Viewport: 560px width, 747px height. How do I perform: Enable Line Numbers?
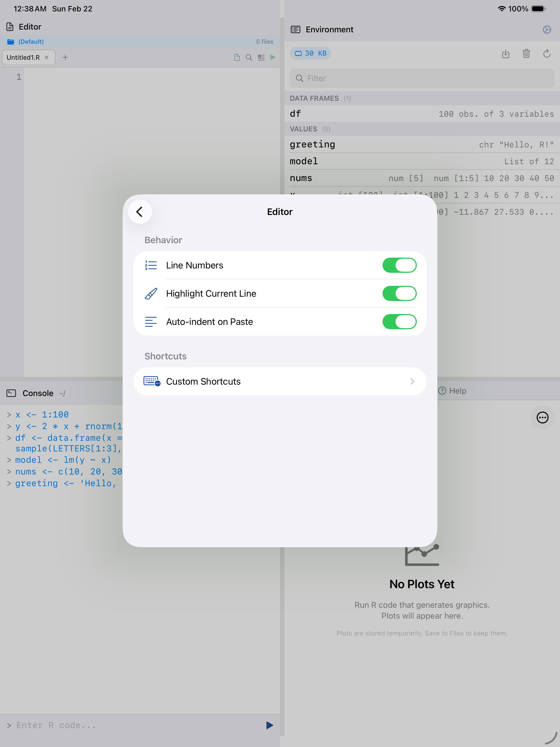point(400,265)
